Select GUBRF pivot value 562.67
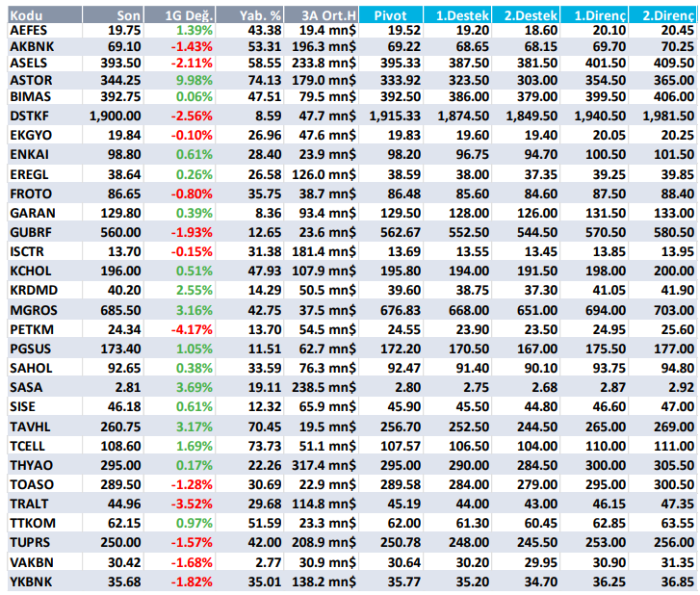 pyautogui.click(x=401, y=233)
